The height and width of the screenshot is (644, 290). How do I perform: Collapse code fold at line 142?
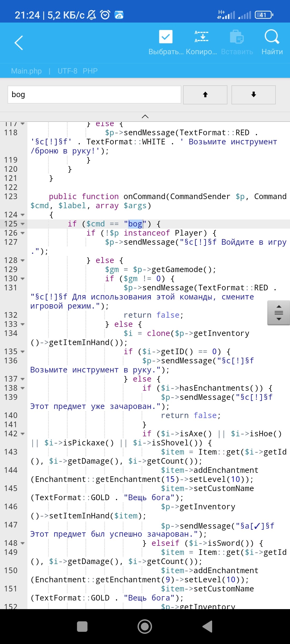coord(23,434)
